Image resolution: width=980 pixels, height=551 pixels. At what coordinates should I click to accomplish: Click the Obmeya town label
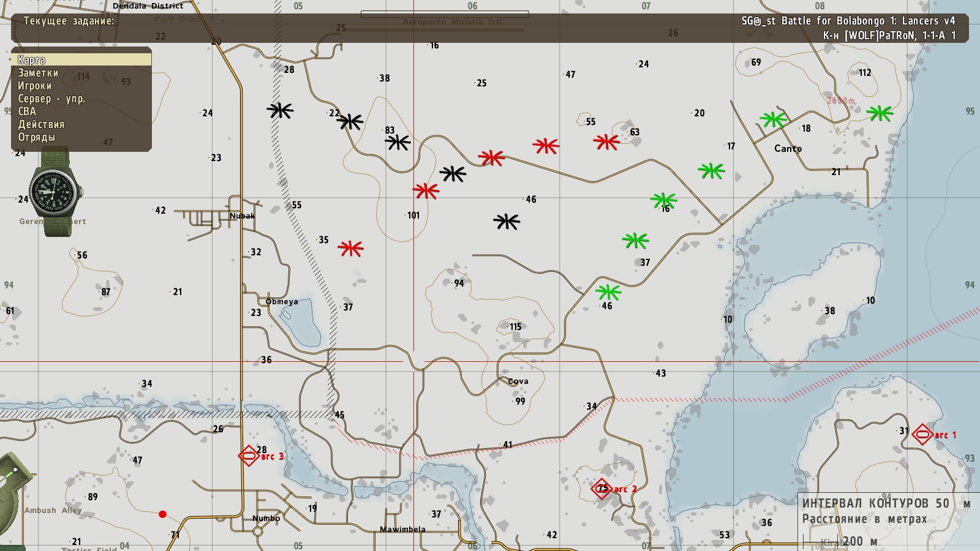pyautogui.click(x=282, y=301)
